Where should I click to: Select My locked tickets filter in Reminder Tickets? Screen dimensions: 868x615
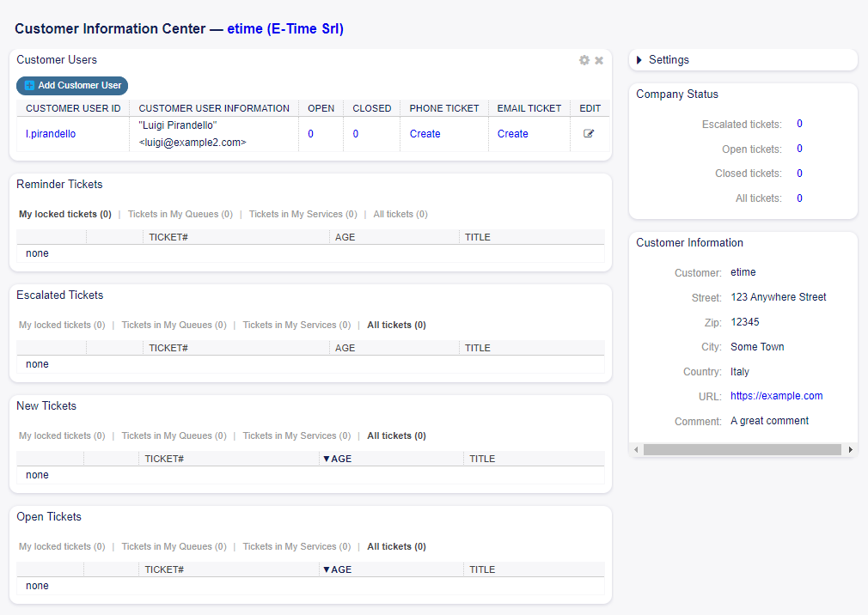64,214
